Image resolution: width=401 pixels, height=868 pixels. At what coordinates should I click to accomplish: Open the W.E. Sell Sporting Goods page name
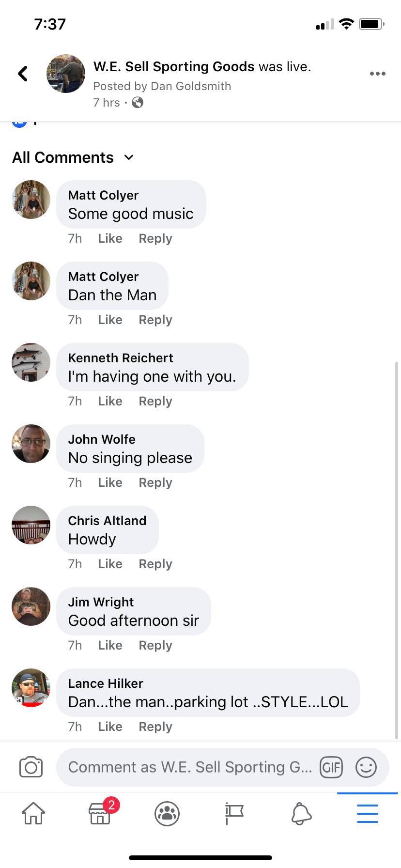click(174, 66)
